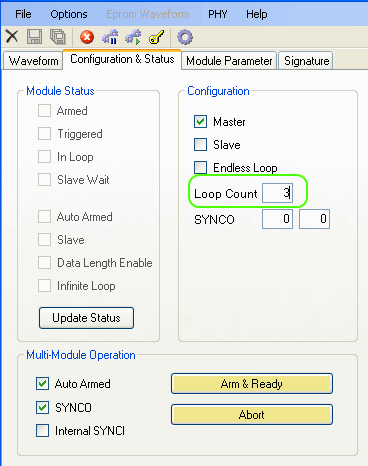Viewport: 368px width, 466px height.
Task: Uncheck SYNCO in Multi-Module Operation
Action: 42,407
